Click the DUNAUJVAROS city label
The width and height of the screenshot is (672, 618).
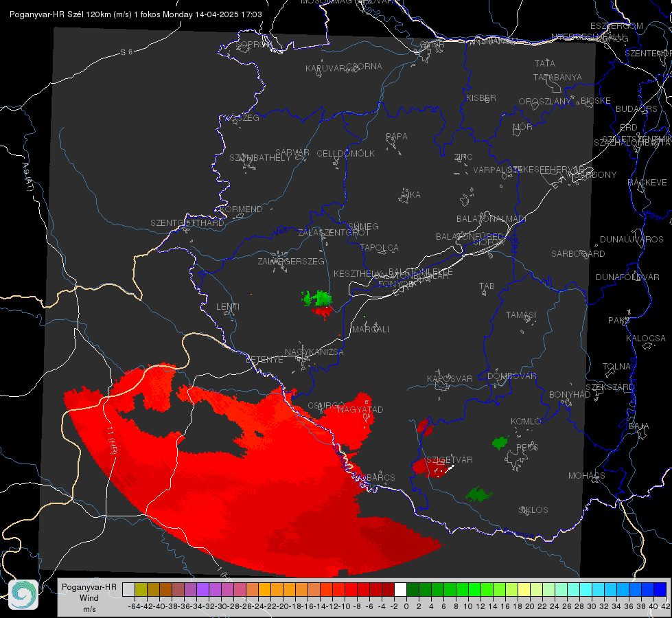pos(632,240)
